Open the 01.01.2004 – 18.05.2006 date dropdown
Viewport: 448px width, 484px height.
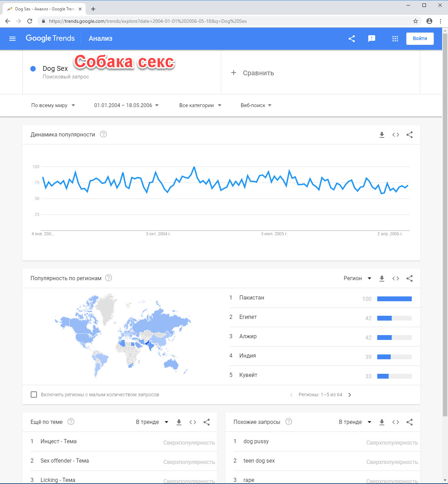pos(126,105)
